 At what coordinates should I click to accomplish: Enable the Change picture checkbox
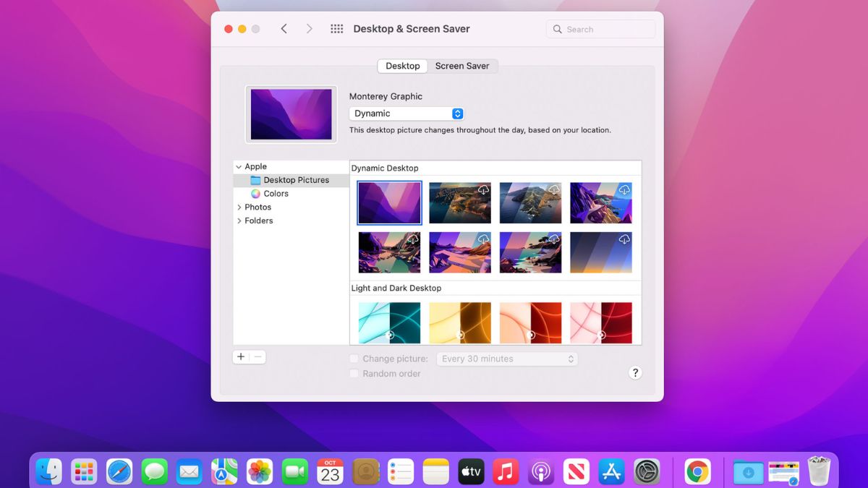point(354,359)
